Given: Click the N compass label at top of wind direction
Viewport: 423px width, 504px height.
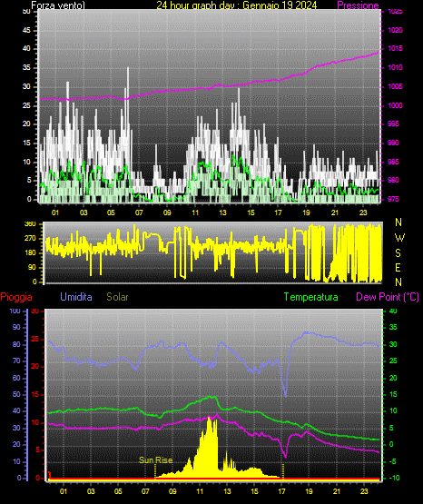Looking at the screenshot, I should 398,222.
